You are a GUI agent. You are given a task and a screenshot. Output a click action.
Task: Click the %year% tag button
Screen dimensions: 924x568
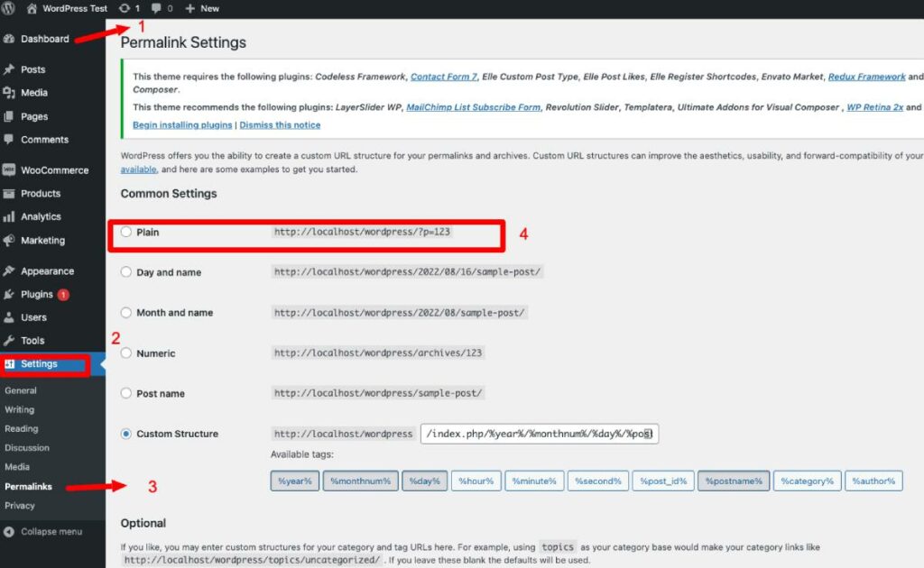pyautogui.click(x=295, y=481)
